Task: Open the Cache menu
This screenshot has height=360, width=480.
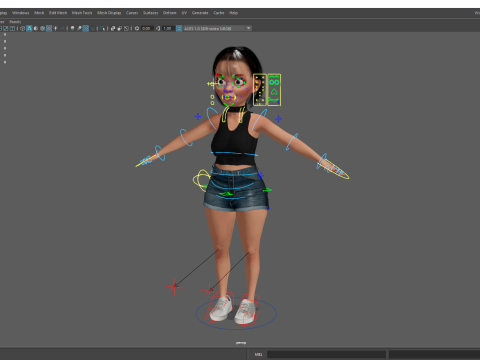Action: click(219, 13)
